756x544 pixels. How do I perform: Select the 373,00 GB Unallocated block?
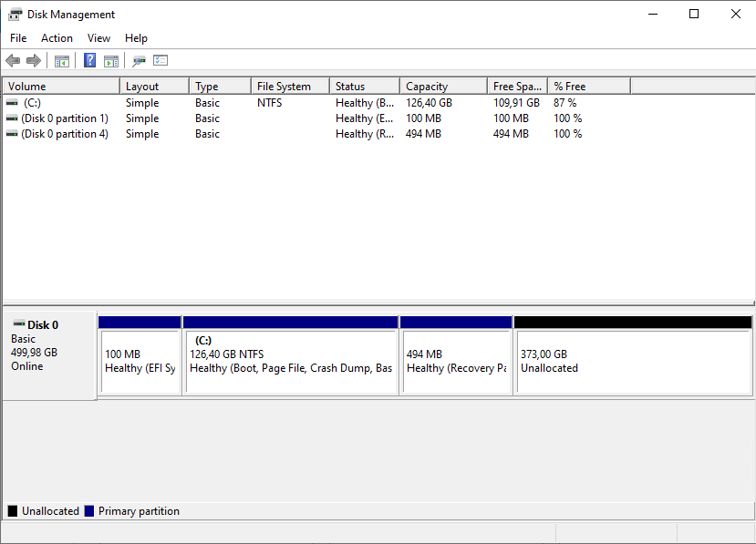[632, 361]
